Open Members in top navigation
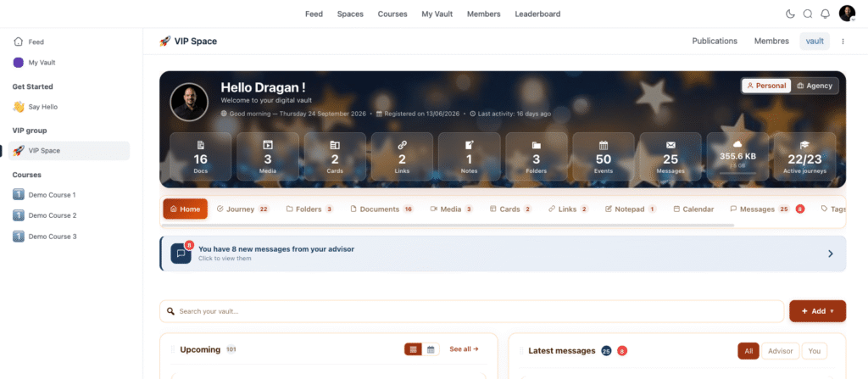This screenshot has height=379, width=868. (484, 14)
